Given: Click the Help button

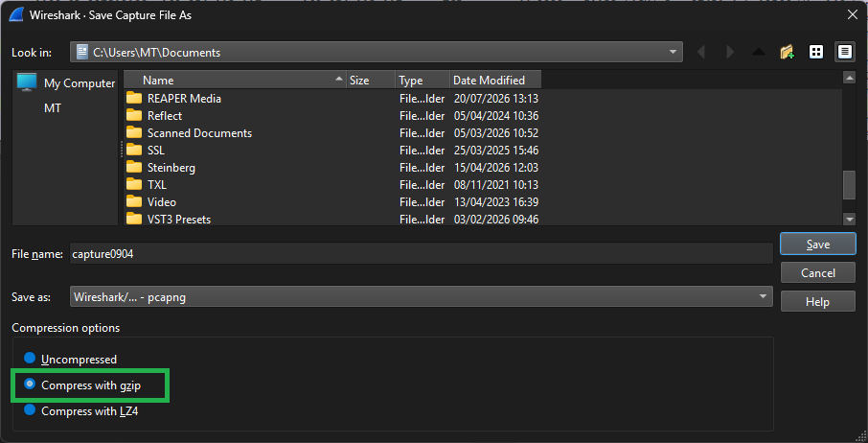Looking at the screenshot, I should click(x=817, y=301).
